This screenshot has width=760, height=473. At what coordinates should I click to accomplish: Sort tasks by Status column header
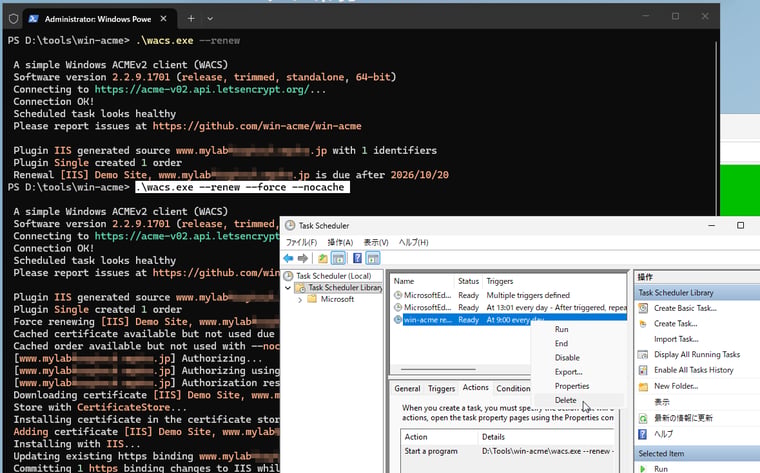point(469,281)
